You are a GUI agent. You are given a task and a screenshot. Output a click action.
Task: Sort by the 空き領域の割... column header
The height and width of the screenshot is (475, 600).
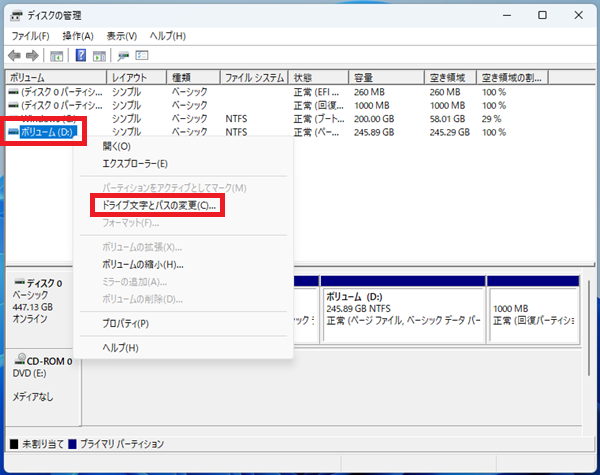click(x=512, y=78)
